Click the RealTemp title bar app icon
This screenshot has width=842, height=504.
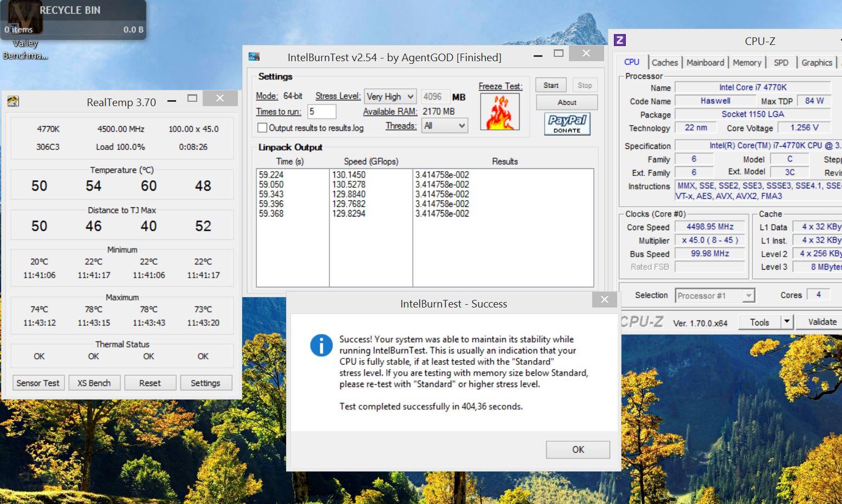tap(13, 101)
